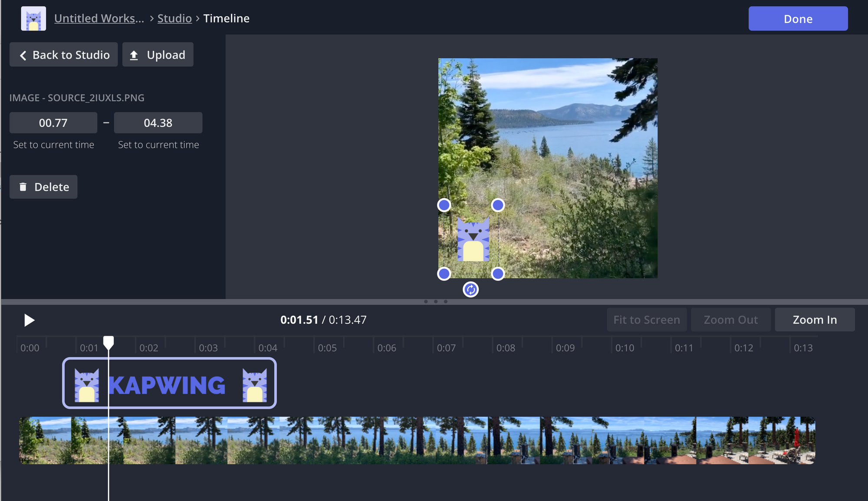Open Untitled Workspace breadcrumb link
The width and height of the screenshot is (868, 501).
(x=99, y=19)
